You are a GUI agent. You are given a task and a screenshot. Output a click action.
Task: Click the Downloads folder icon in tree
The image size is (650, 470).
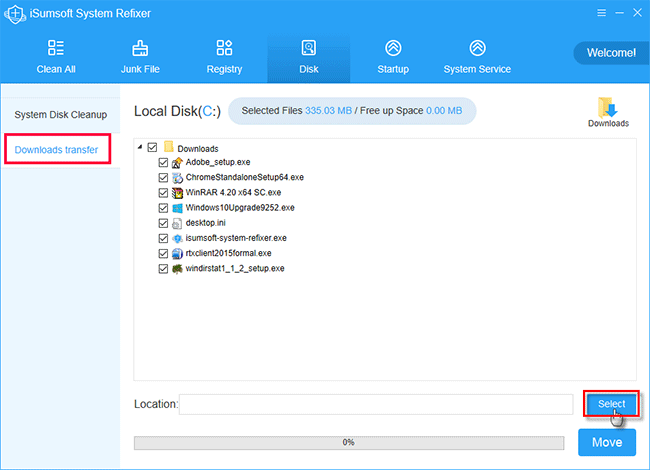click(x=168, y=147)
